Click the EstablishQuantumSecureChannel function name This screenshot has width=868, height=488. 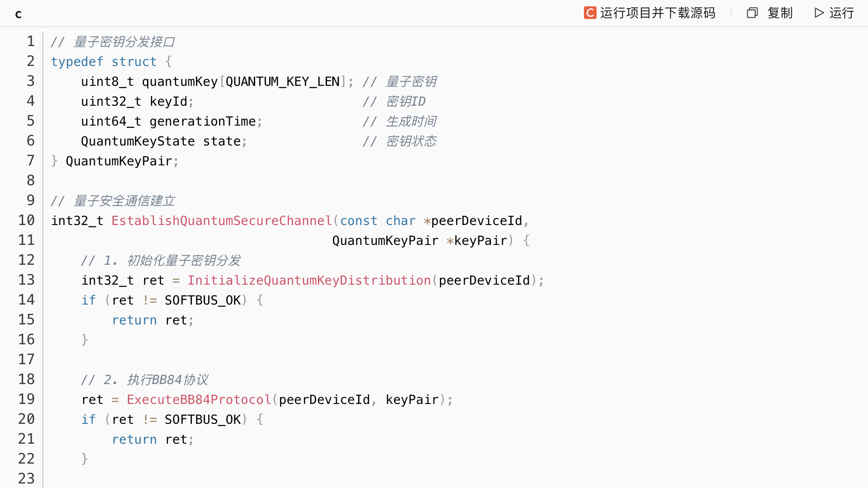click(x=221, y=221)
